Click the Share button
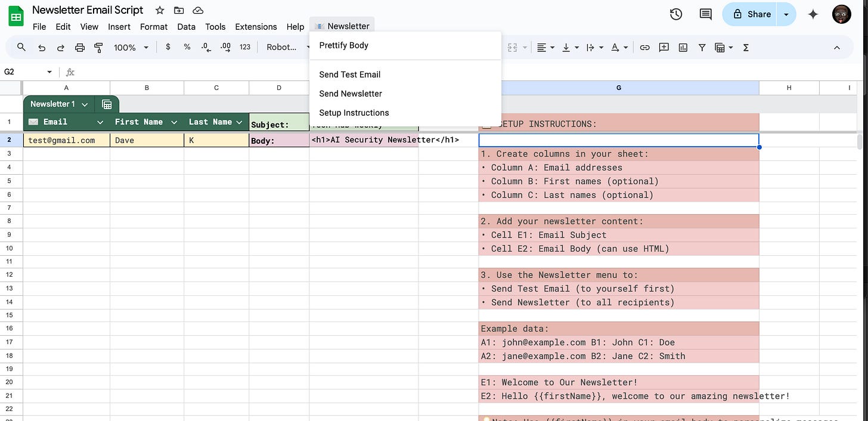This screenshot has width=868, height=421. tap(752, 14)
